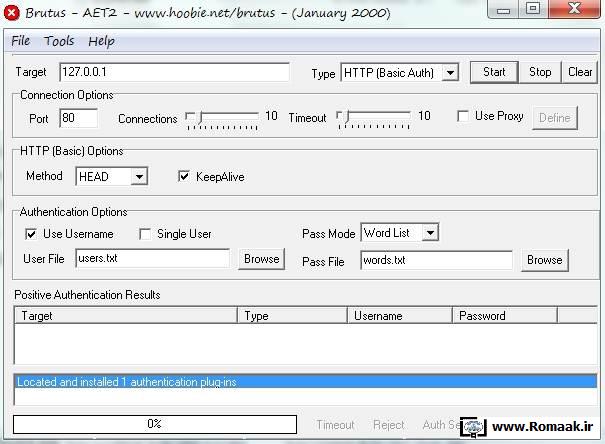Toggle the Use Username checkbox

coord(30,234)
